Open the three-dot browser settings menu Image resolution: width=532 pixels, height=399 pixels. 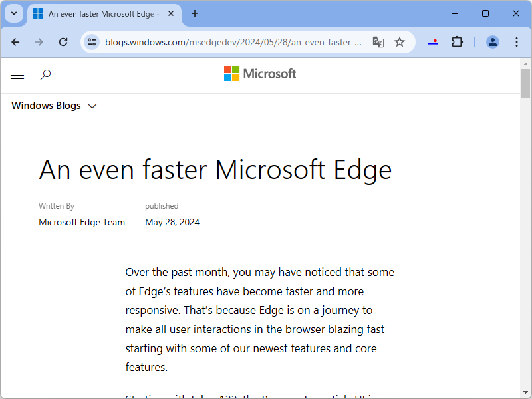coord(517,41)
